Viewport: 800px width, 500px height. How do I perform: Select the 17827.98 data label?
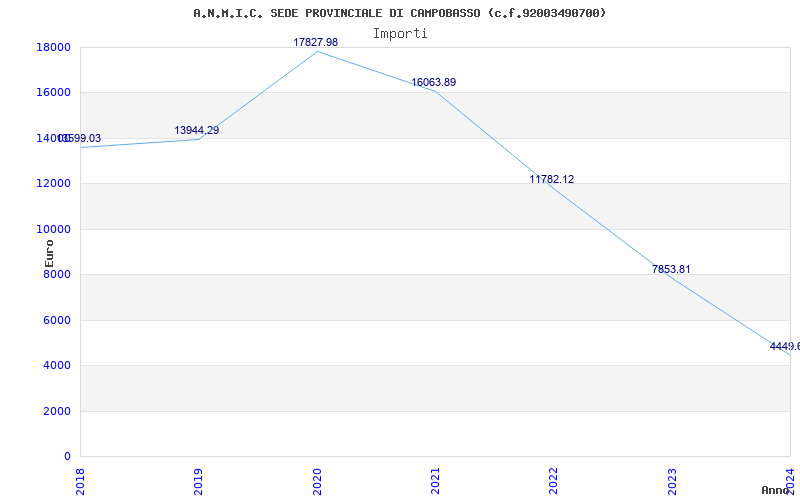pos(315,42)
